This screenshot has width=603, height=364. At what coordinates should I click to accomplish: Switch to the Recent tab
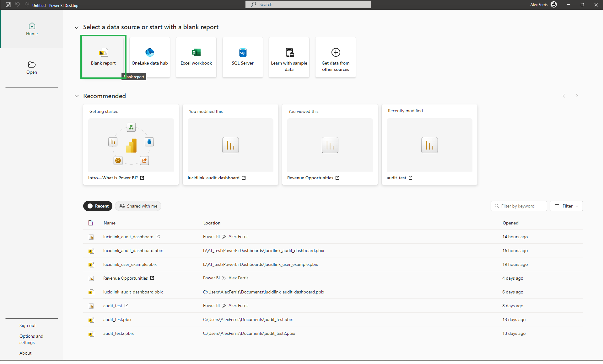(x=98, y=206)
